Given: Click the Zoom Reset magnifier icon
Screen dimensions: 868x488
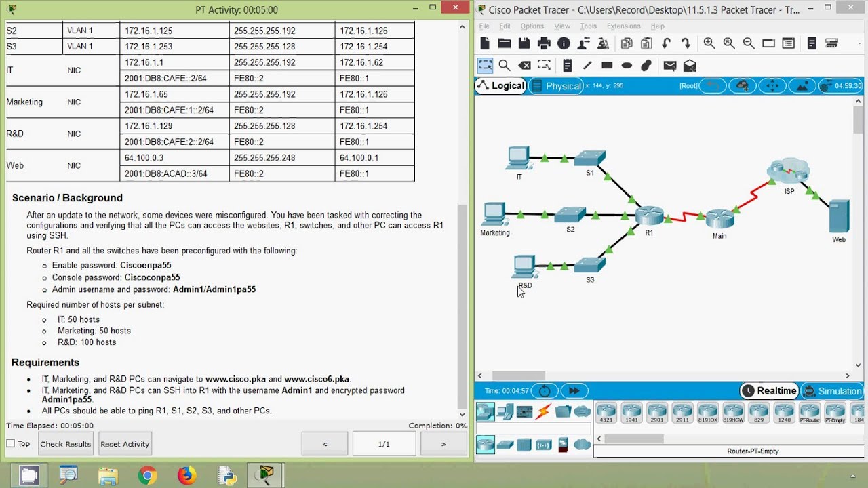Looking at the screenshot, I should (729, 43).
